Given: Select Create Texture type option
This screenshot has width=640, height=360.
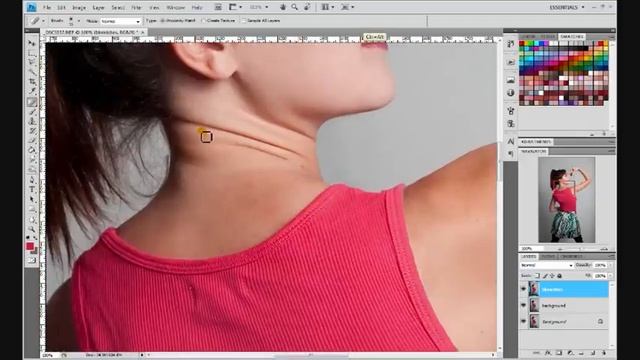Looking at the screenshot, I should click(218, 20).
